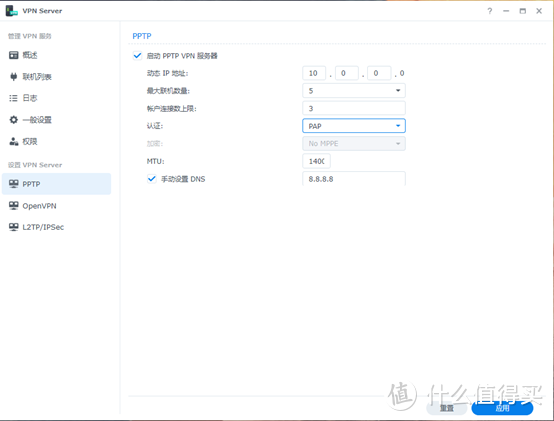This screenshot has height=421, width=554.
Task: Click the second dynamic IP octet field
Action: click(x=347, y=73)
